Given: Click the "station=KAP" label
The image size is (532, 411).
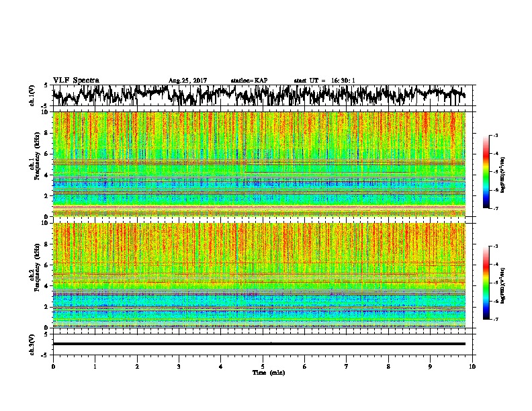Looking at the screenshot, I should tap(249, 81).
